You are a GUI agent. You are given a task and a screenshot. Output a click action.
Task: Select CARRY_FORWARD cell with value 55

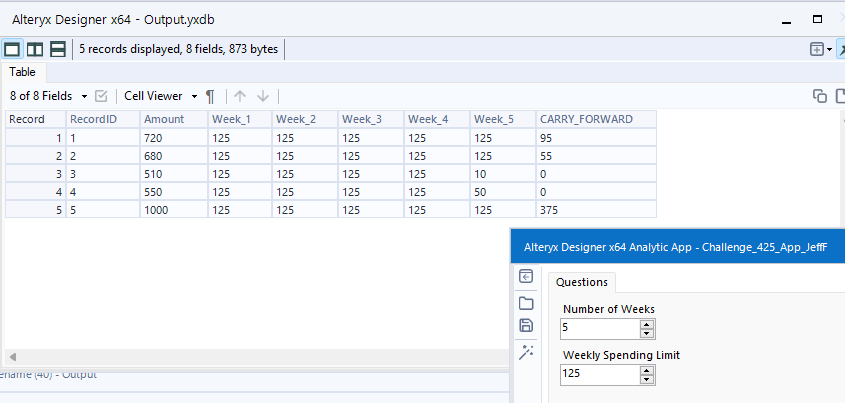click(x=597, y=156)
